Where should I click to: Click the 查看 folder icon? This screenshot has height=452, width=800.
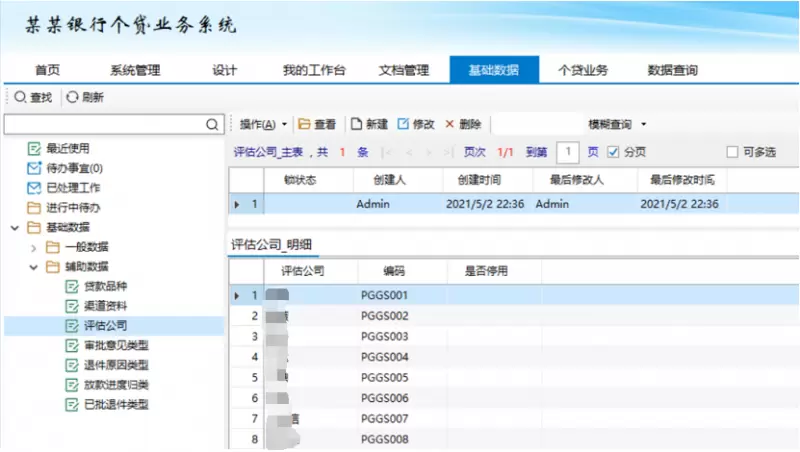pyautogui.click(x=304, y=125)
